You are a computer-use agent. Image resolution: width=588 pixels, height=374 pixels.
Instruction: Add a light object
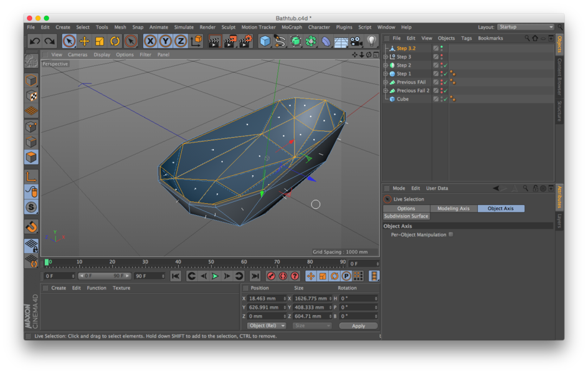click(x=371, y=41)
